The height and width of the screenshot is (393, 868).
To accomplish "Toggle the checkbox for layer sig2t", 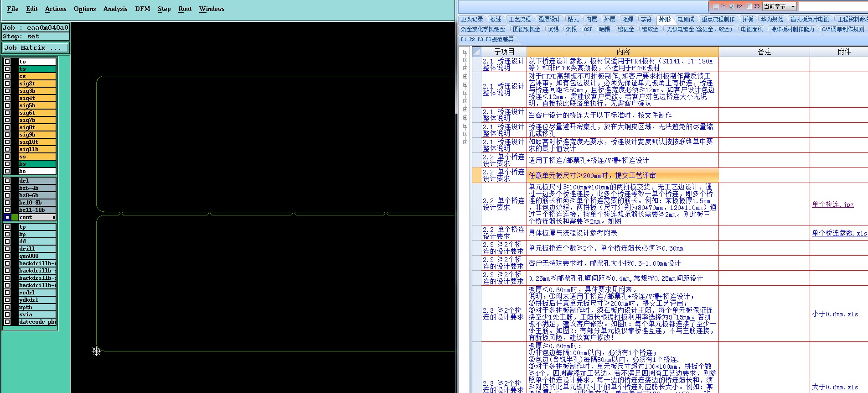I will tap(7, 84).
